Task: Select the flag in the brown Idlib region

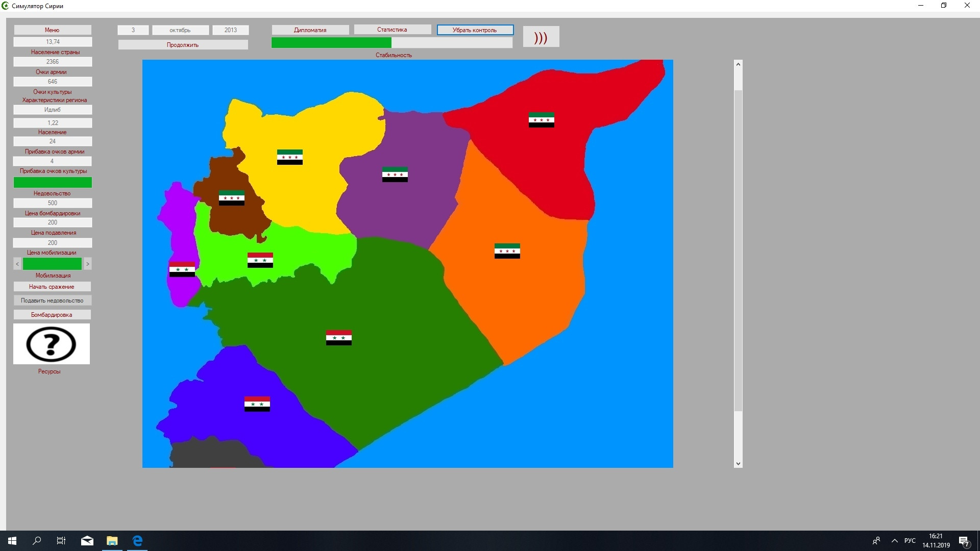Action: [x=232, y=198]
